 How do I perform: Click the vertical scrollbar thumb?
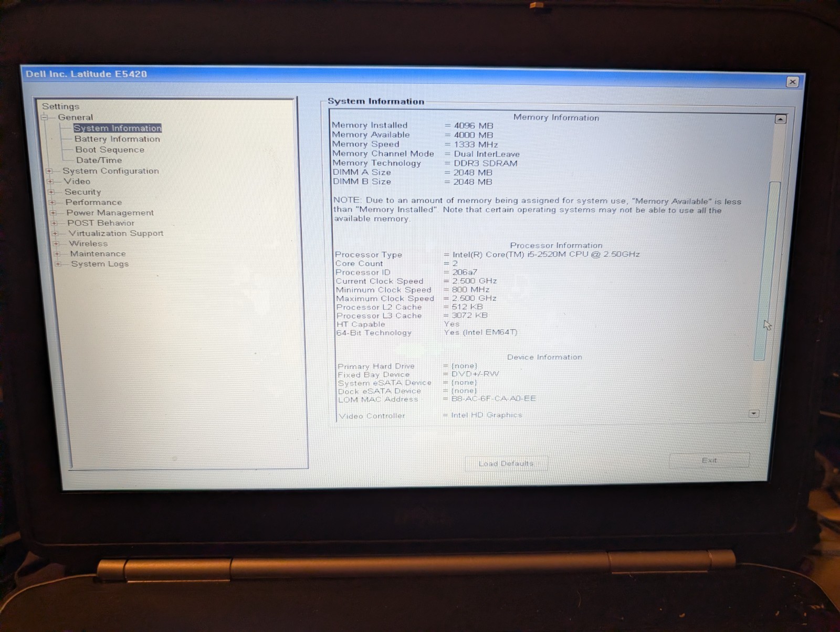pos(768,270)
